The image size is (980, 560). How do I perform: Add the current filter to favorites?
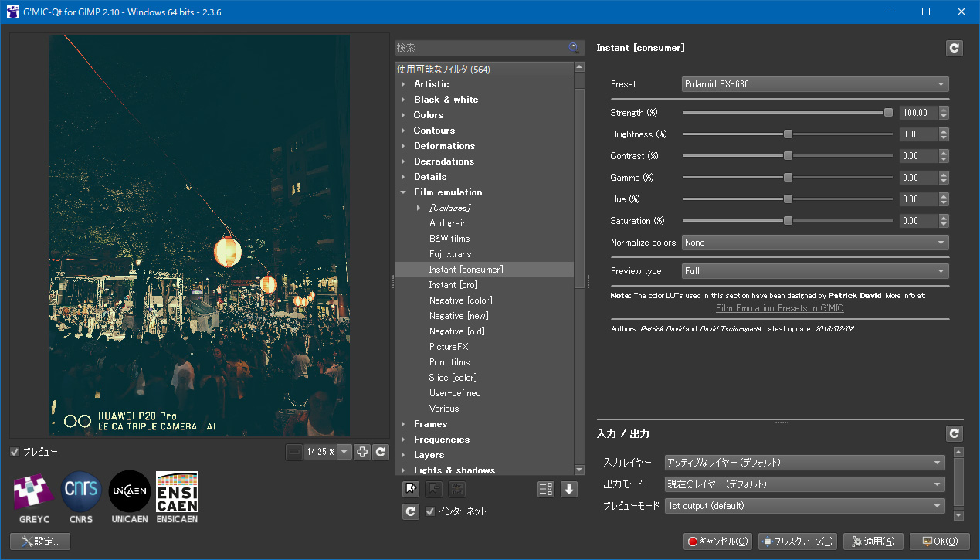click(412, 489)
